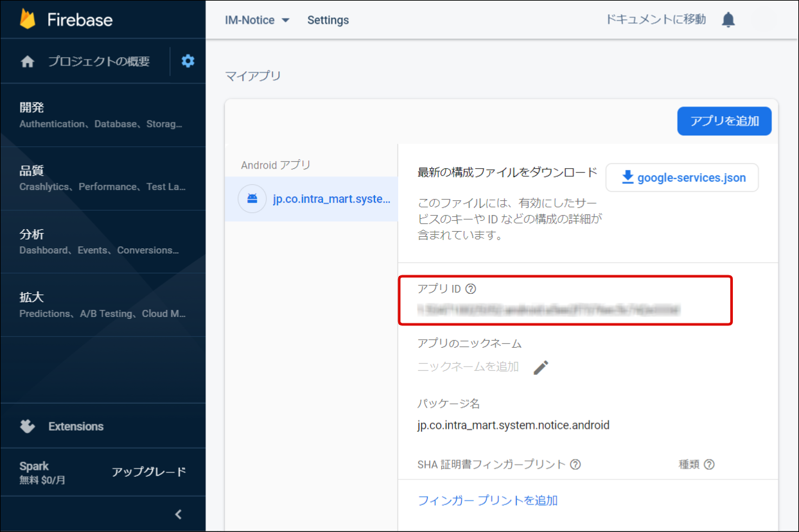This screenshot has width=799, height=532.
Task: Click Android アプリ list heading
Action: pyautogui.click(x=276, y=165)
